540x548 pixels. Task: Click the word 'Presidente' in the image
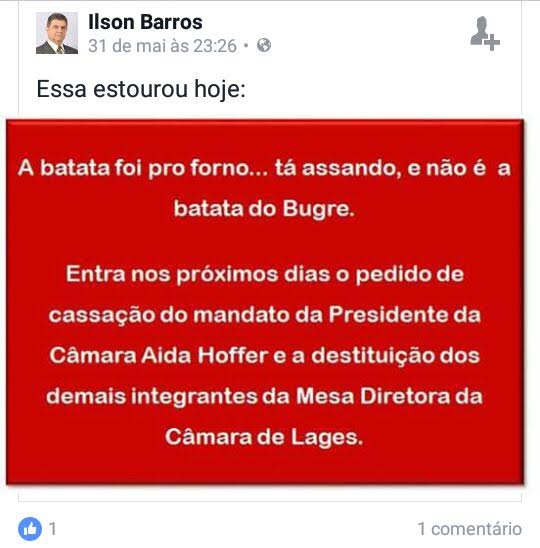(x=389, y=315)
